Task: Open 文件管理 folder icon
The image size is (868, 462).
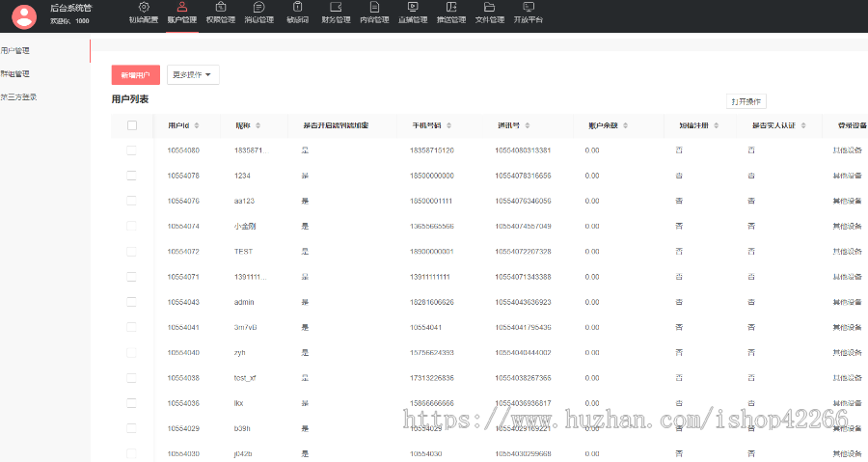Action: (x=490, y=8)
